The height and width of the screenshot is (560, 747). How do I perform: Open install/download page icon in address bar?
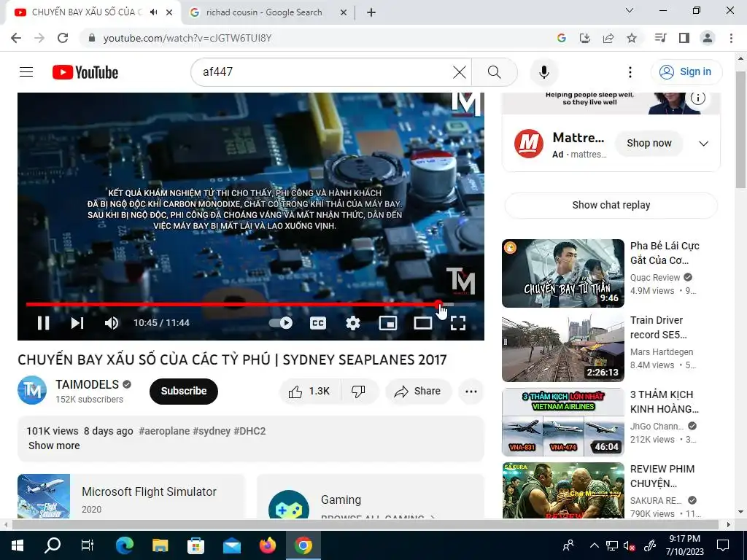pos(584,38)
